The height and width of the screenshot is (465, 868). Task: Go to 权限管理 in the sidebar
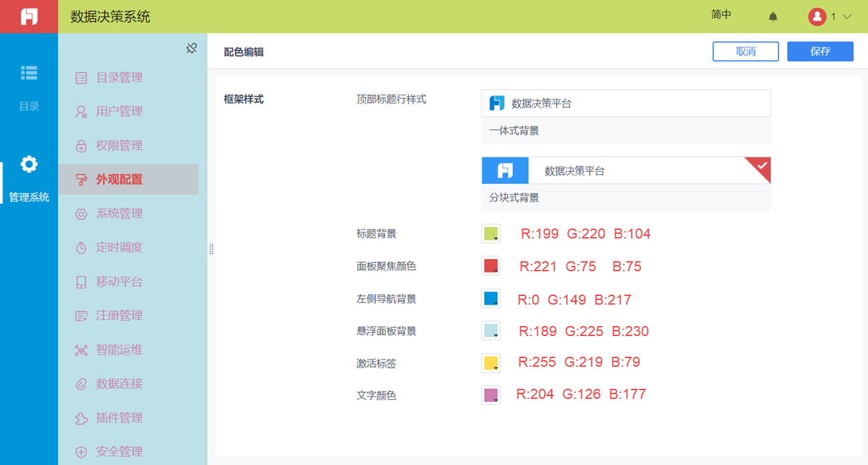click(x=119, y=146)
